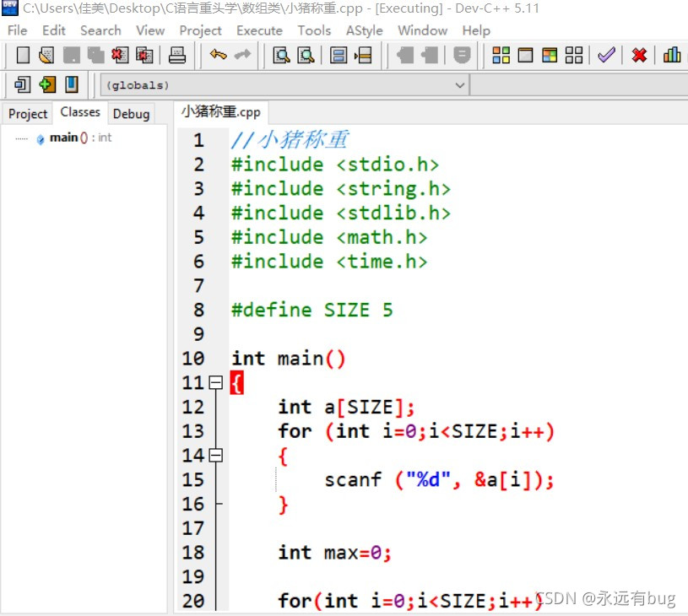Image resolution: width=688 pixels, height=616 pixels.
Task: Open the File menu
Action: click(18, 30)
